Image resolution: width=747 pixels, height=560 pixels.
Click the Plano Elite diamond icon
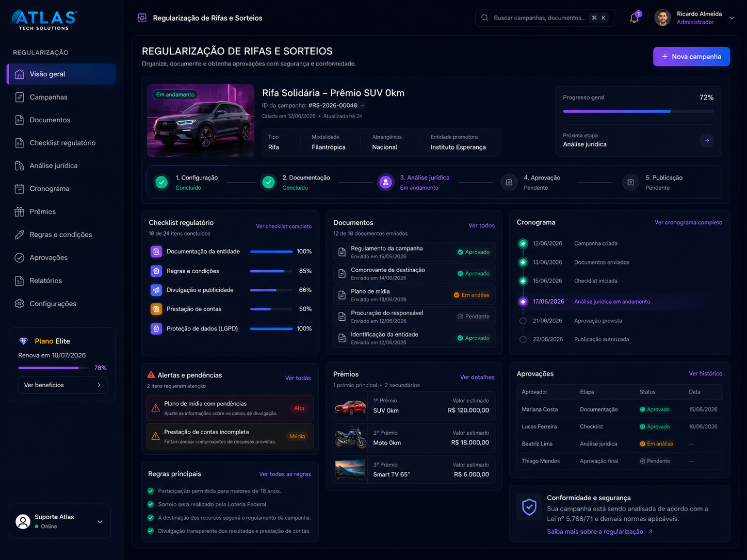tap(24, 341)
